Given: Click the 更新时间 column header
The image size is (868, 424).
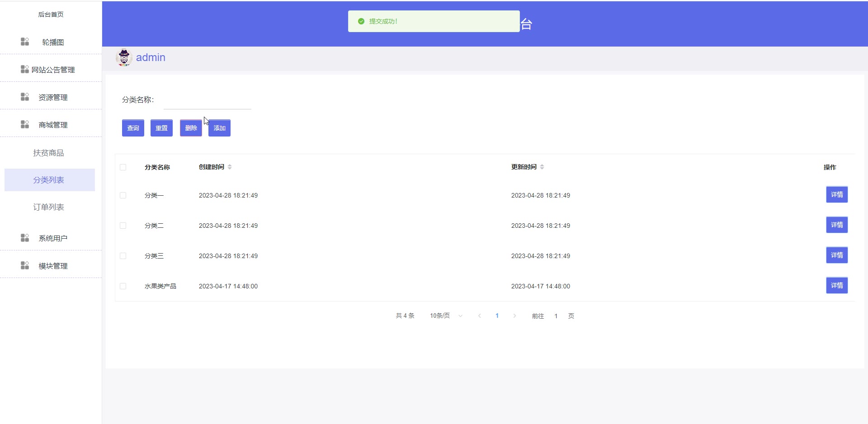Looking at the screenshot, I should 524,167.
